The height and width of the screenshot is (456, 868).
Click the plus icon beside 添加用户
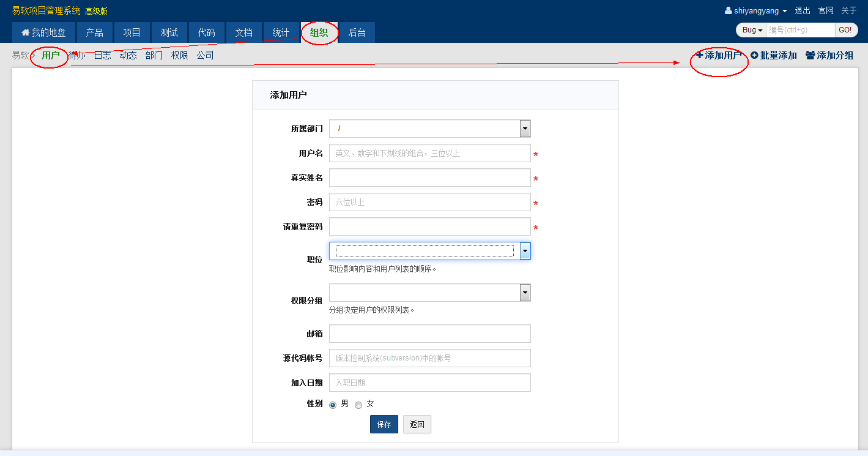700,55
